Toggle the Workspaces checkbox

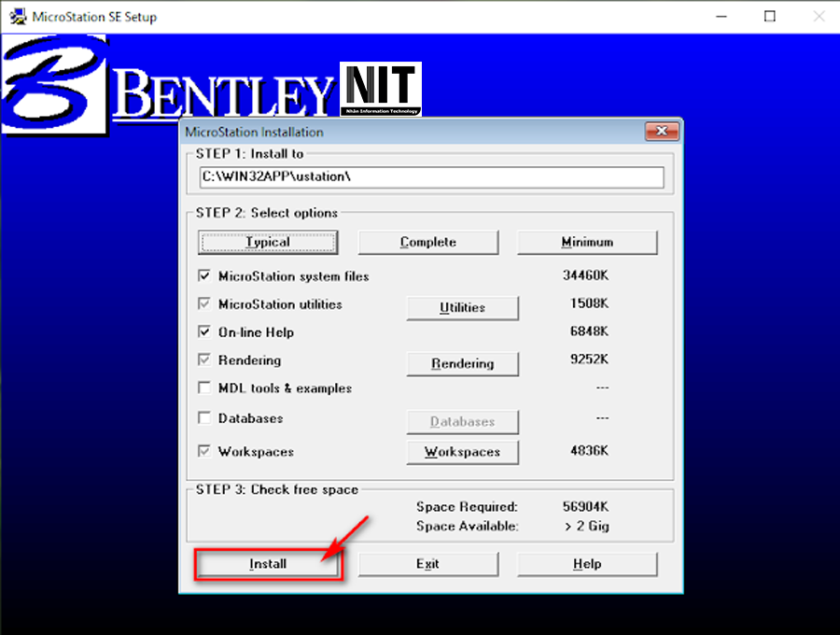(204, 451)
